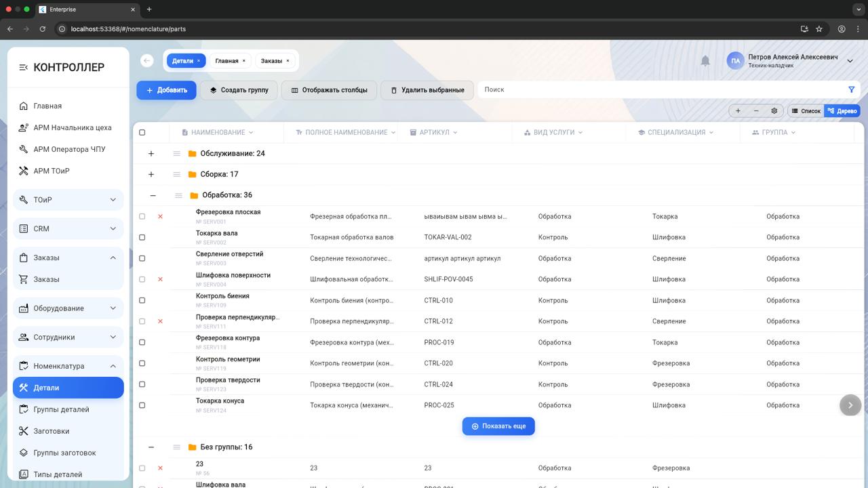Expand the Обслуживание: 24 group
868x488 pixels.
tap(151, 154)
